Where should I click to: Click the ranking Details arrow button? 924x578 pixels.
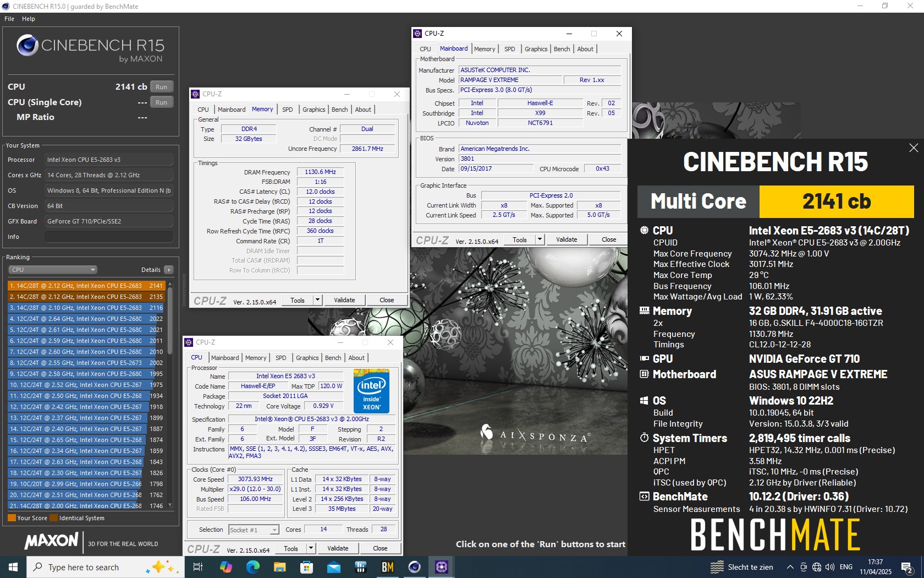169,270
